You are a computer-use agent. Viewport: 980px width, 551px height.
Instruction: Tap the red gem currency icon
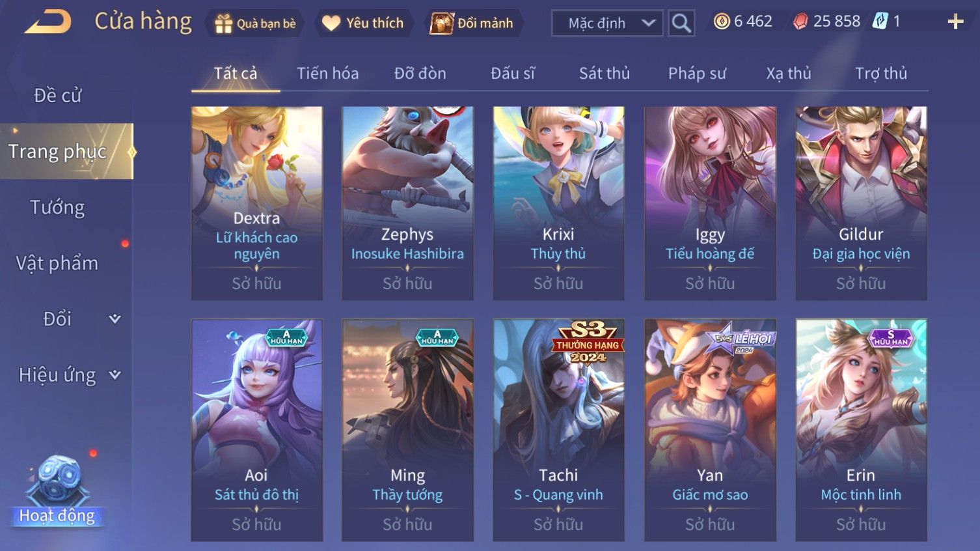pyautogui.click(x=800, y=21)
